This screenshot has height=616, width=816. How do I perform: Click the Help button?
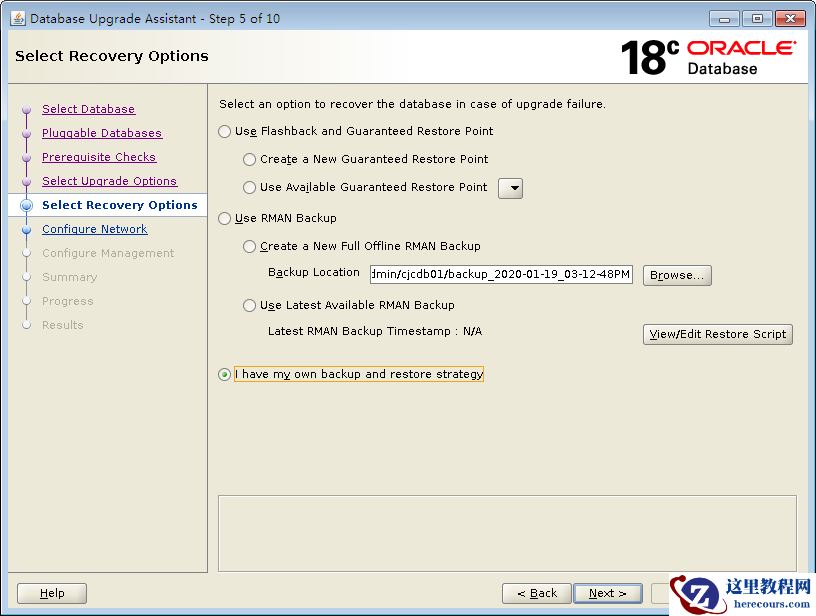tap(52, 593)
